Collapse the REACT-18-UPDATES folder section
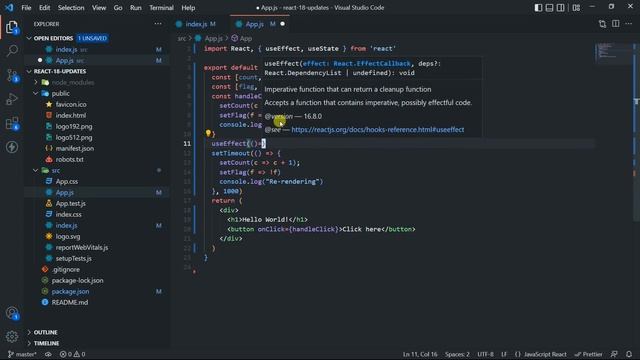Viewport: 640px width, 360px height. [60, 71]
